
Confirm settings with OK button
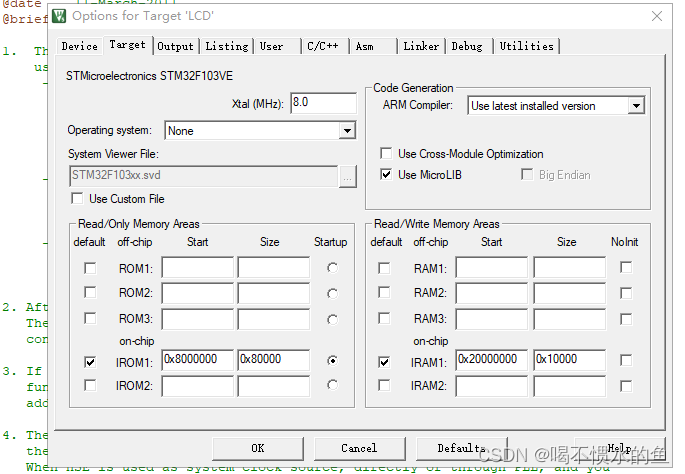258,449
